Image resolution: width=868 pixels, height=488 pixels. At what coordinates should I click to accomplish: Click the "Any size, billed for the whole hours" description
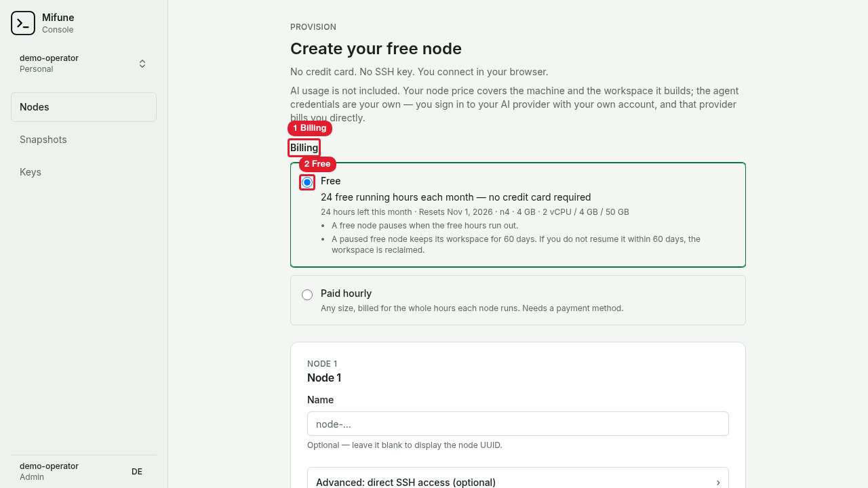click(x=472, y=308)
